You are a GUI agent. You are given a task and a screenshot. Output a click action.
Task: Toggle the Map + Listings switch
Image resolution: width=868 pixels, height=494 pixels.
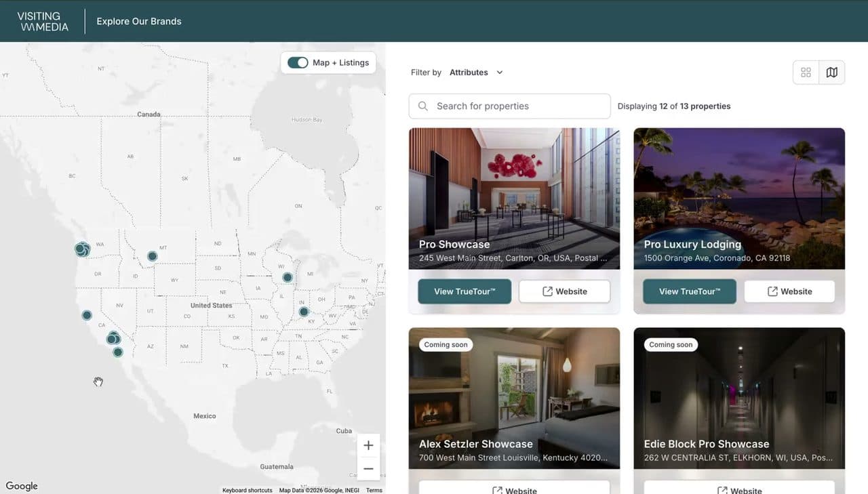[298, 62]
